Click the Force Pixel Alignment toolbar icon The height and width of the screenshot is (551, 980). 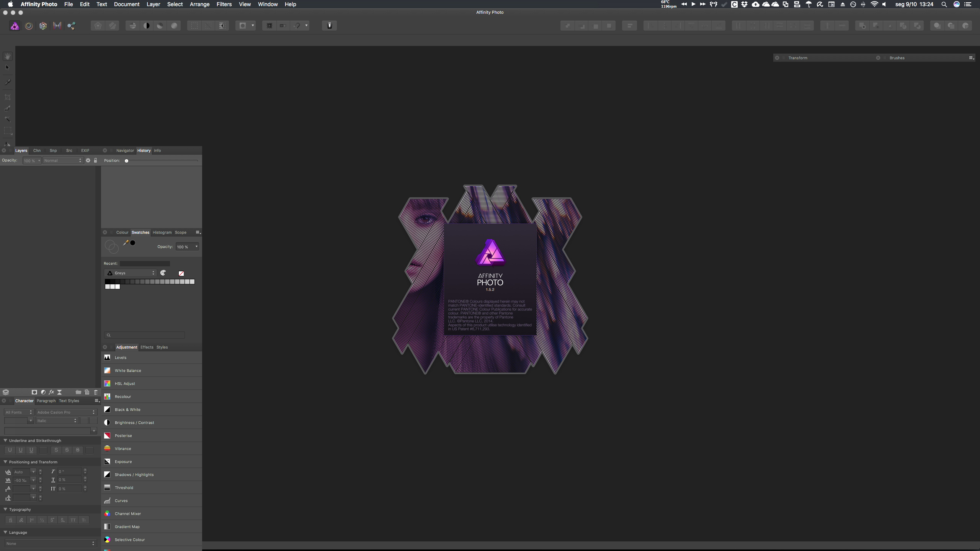coord(269,26)
